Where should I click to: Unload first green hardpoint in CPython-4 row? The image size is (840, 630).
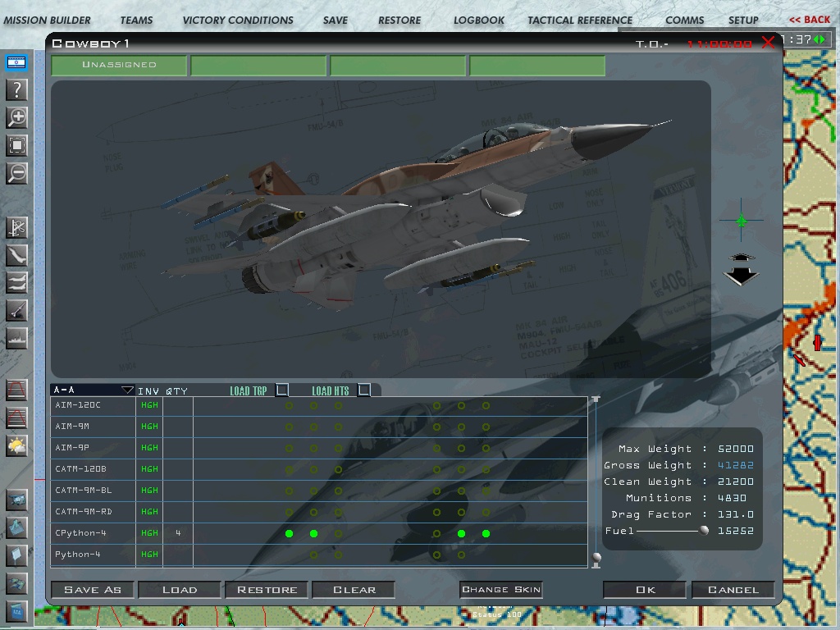click(x=290, y=533)
